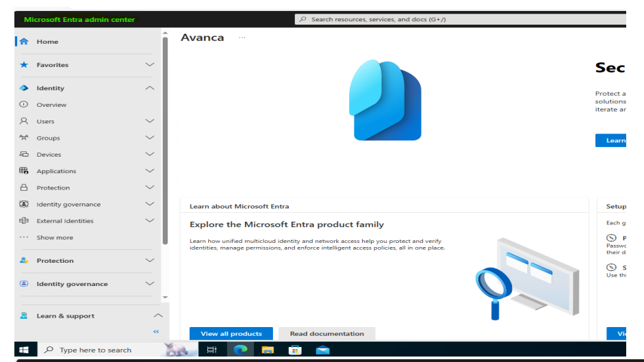
Task: Click the sidebar scroll up arrow
Action: point(165,33)
